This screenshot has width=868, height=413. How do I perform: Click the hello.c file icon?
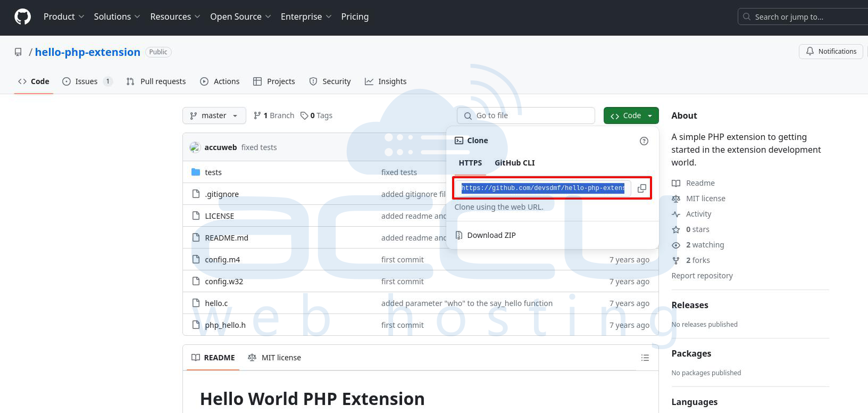[x=196, y=303]
